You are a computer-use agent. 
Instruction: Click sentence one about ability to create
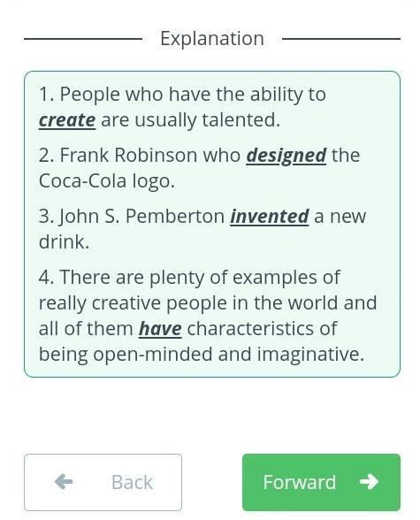[182, 107]
